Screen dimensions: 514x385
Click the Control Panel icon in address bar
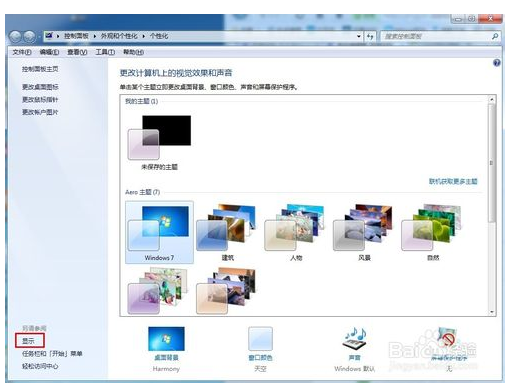[49, 36]
